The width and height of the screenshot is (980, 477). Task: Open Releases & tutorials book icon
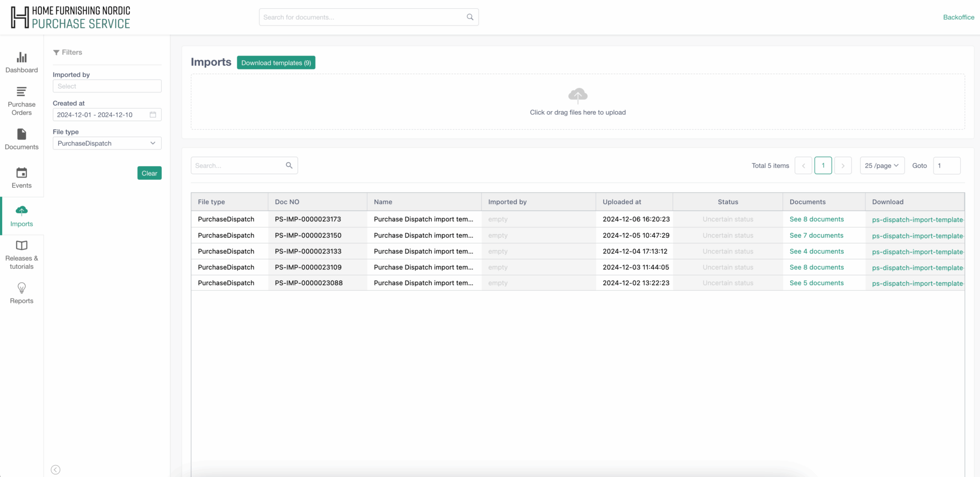click(21, 245)
